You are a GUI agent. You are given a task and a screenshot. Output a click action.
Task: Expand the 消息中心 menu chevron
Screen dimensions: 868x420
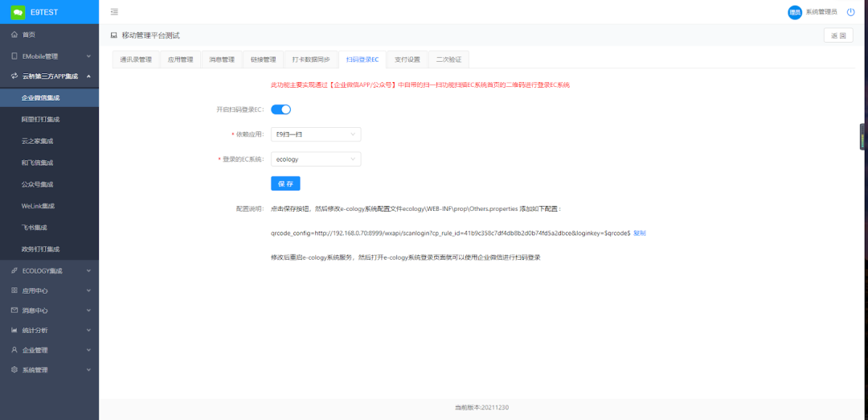(88, 311)
